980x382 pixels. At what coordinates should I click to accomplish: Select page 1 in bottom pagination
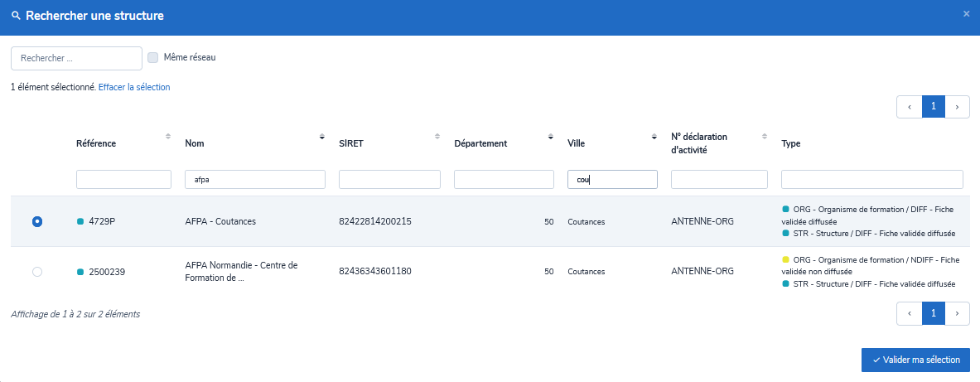pyautogui.click(x=933, y=314)
